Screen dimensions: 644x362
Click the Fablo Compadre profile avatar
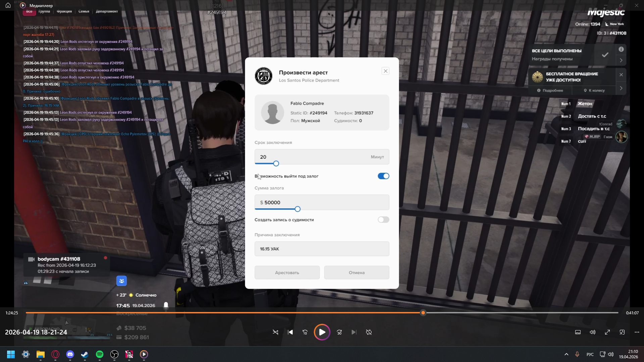[273, 112]
